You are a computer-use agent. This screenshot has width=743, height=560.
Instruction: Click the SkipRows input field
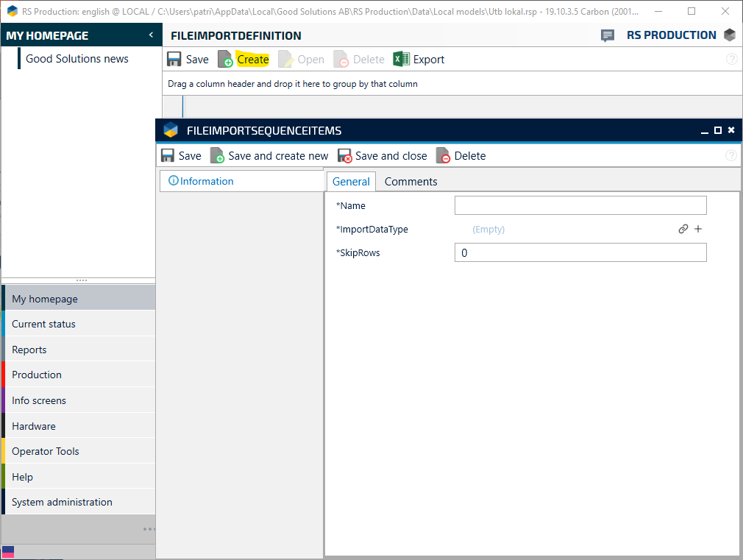coord(580,252)
